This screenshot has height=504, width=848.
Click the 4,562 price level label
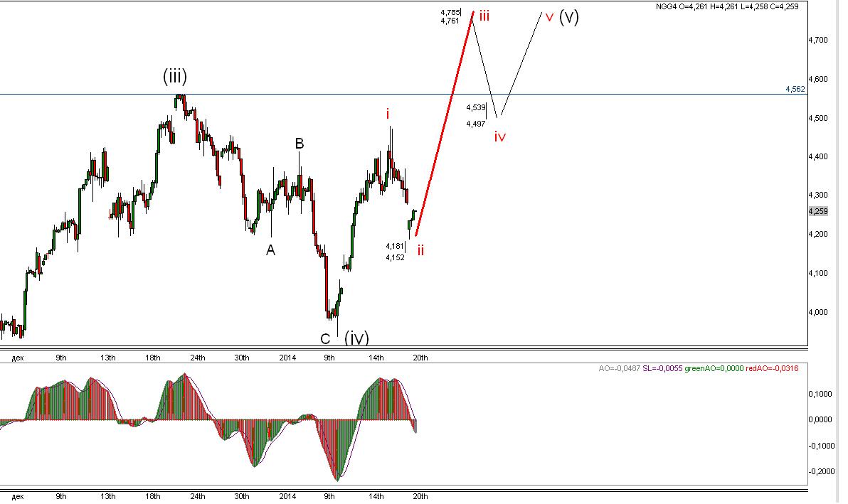(795, 89)
